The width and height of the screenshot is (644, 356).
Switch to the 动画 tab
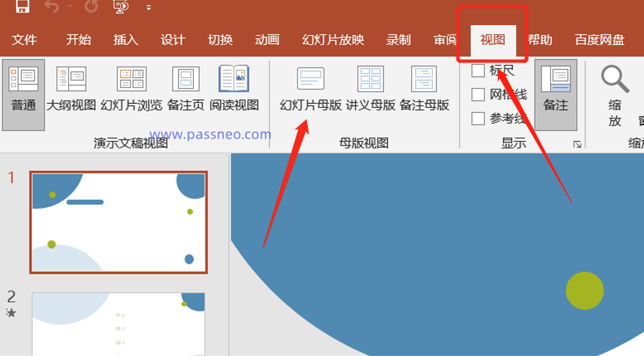point(267,40)
